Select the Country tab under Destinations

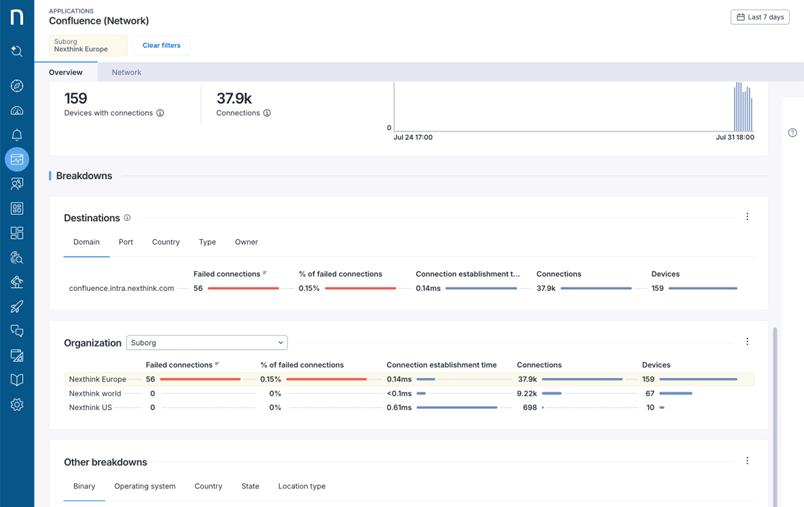[x=166, y=242]
